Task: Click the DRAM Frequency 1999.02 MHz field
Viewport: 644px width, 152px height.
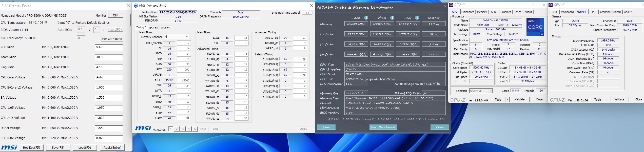Action: point(241,17)
